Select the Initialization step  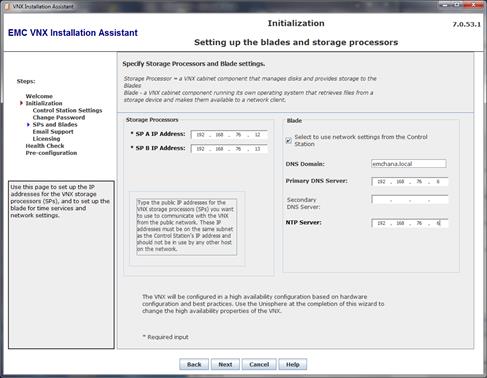(44, 103)
